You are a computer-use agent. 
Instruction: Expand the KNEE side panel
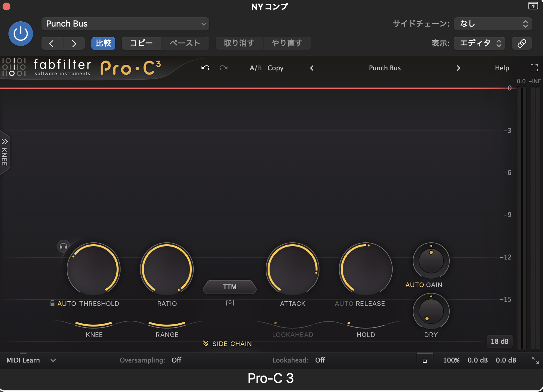tap(5, 153)
